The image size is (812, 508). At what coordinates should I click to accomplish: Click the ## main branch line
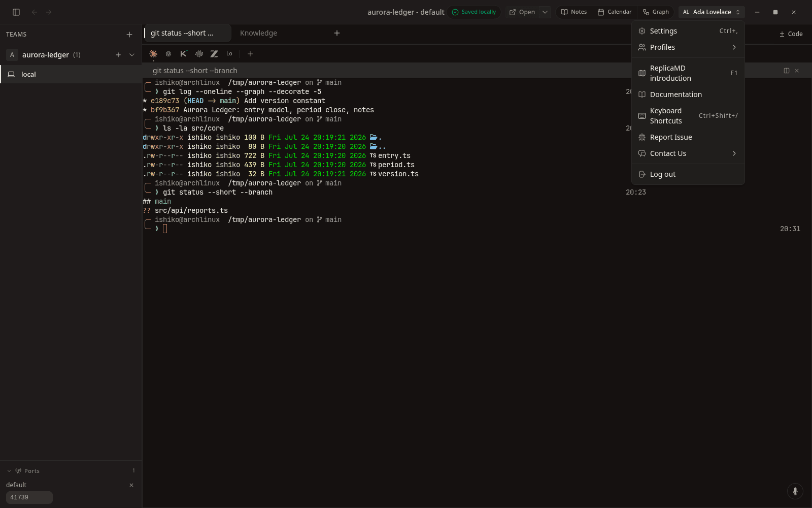tap(157, 201)
